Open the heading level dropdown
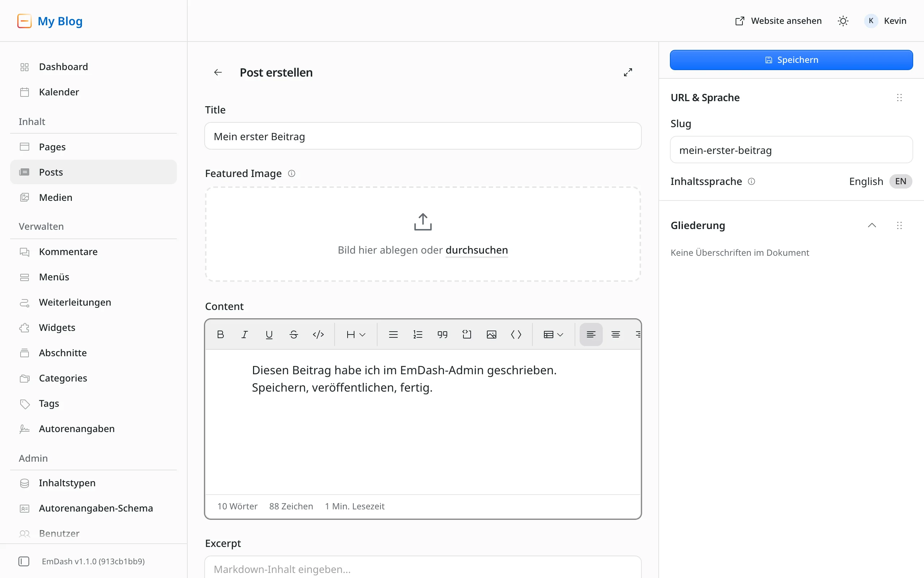 click(356, 335)
